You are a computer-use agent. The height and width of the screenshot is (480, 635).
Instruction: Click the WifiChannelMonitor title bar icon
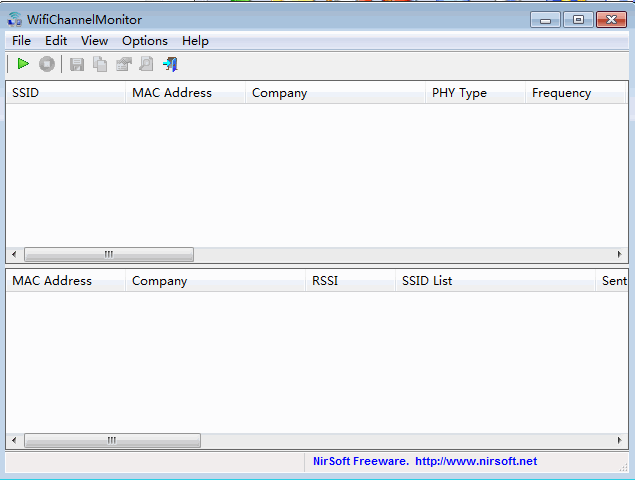click(15, 19)
